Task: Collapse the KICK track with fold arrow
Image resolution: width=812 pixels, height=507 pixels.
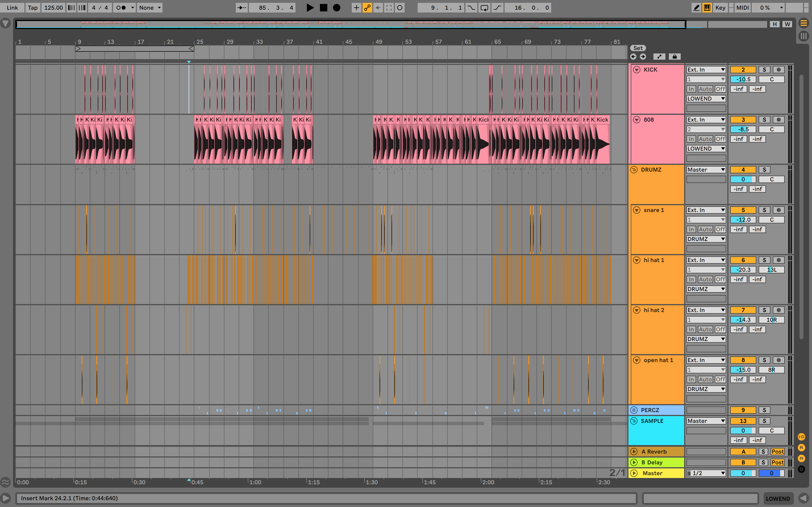Action: click(636, 70)
